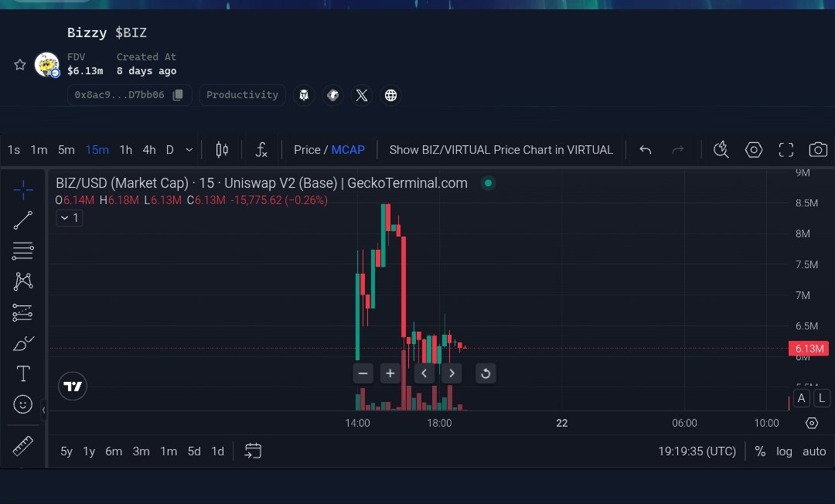Expand the D timeframe dropdown chevron
The width and height of the screenshot is (835, 504).
189,149
